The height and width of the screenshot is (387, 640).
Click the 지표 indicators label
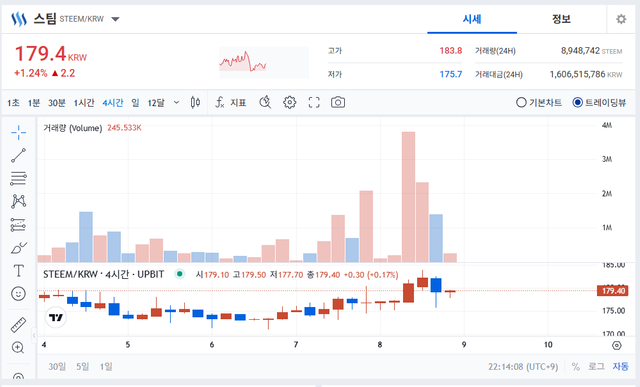[238, 102]
